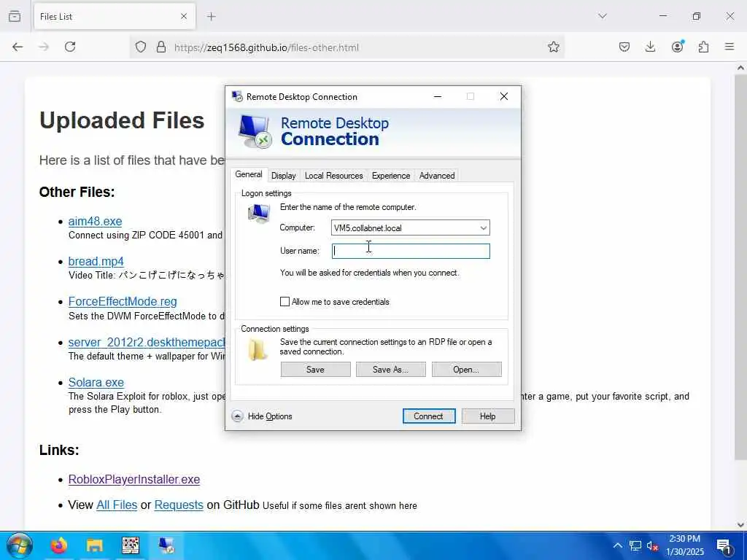Click the muted speaker tray icon
The image size is (747, 560).
[652, 545]
